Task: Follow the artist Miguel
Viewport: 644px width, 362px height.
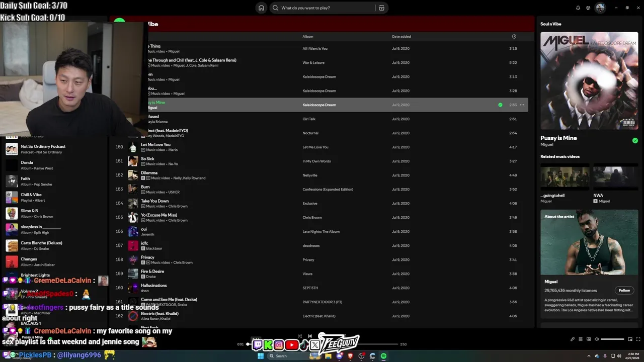Action: 624,290
